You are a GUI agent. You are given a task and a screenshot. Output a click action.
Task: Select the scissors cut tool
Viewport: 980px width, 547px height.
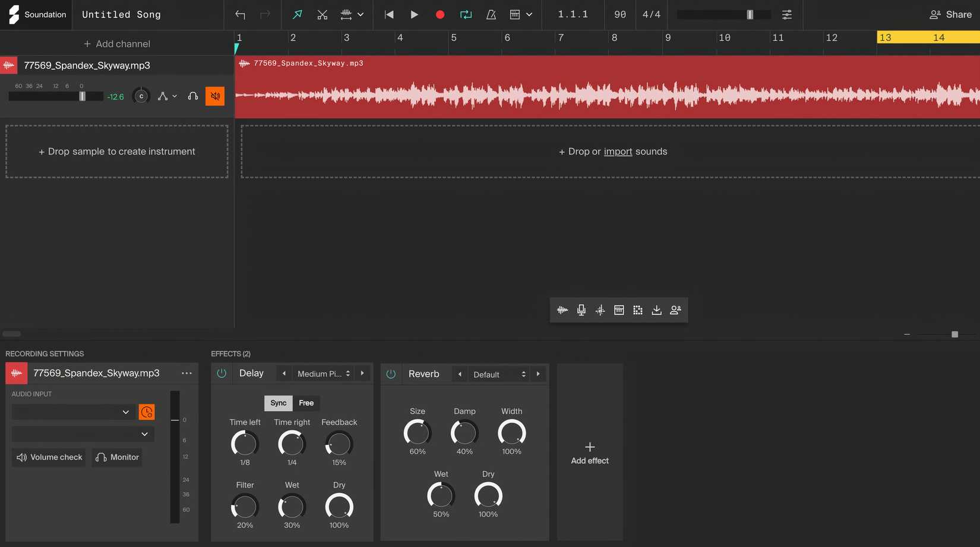pos(322,15)
